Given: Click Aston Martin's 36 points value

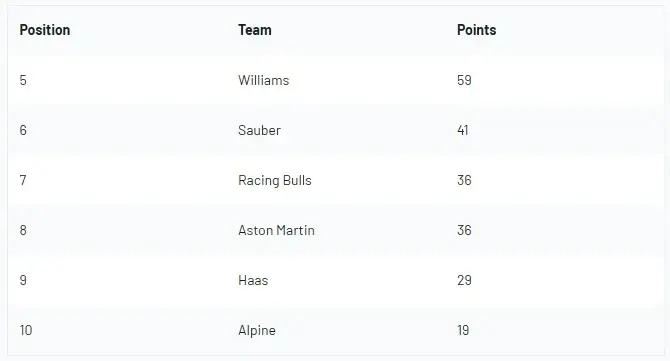Looking at the screenshot, I should (x=464, y=230).
